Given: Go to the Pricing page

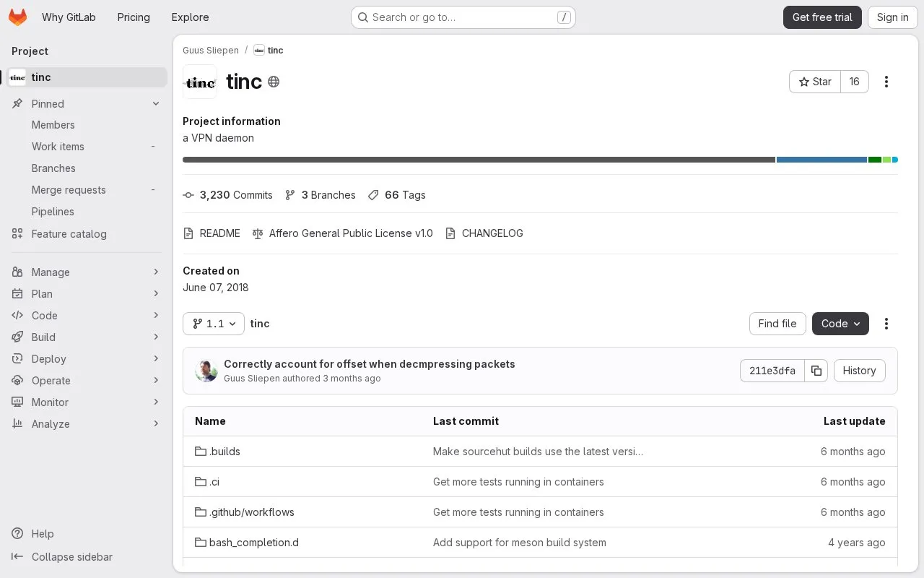Looking at the screenshot, I should point(134,17).
